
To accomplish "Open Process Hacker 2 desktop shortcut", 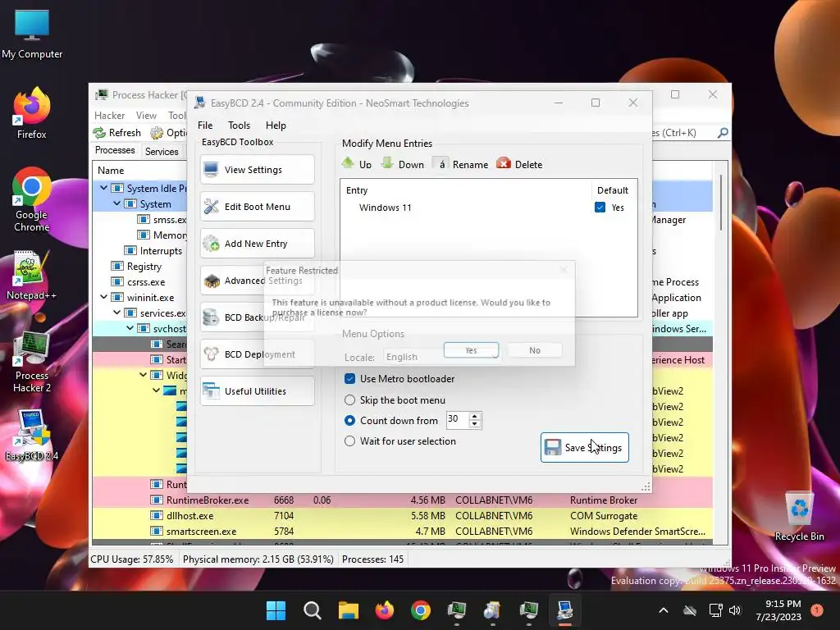I will [x=32, y=362].
